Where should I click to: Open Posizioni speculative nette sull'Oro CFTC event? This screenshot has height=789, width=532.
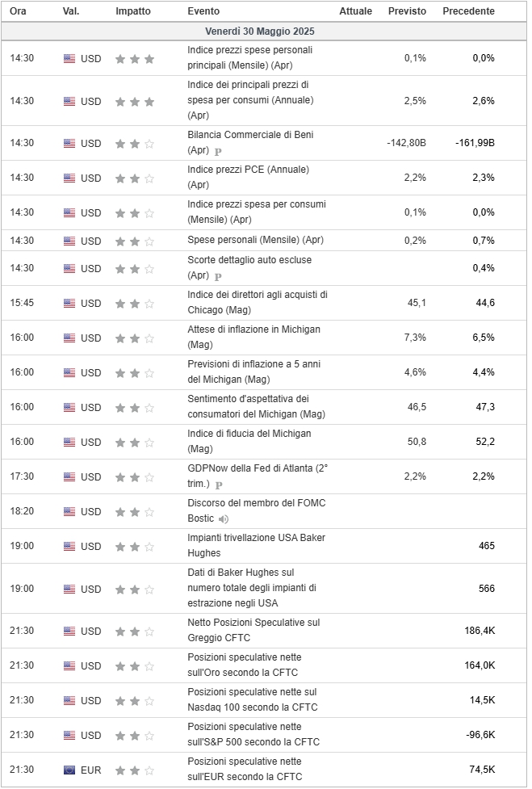[245, 665]
